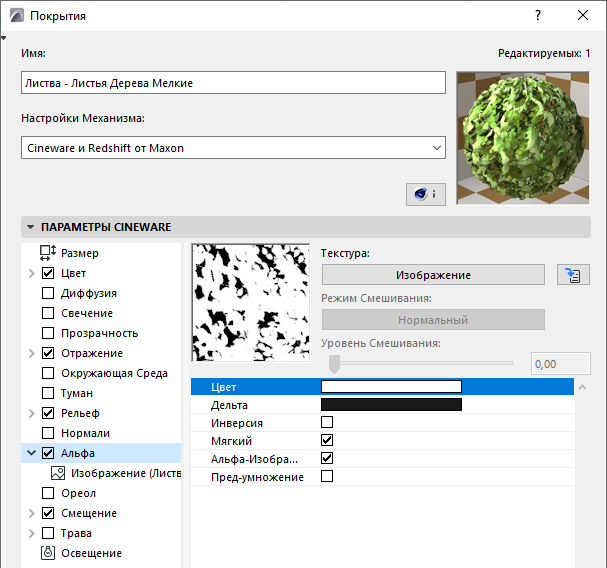
Task: Expand the Трава tree node
Action: (32, 533)
